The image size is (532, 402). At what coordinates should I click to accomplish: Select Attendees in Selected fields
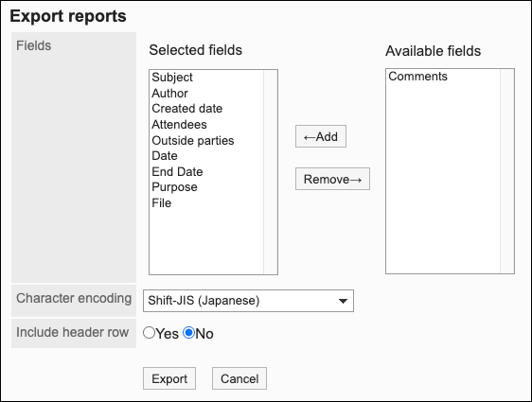pos(206,125)
